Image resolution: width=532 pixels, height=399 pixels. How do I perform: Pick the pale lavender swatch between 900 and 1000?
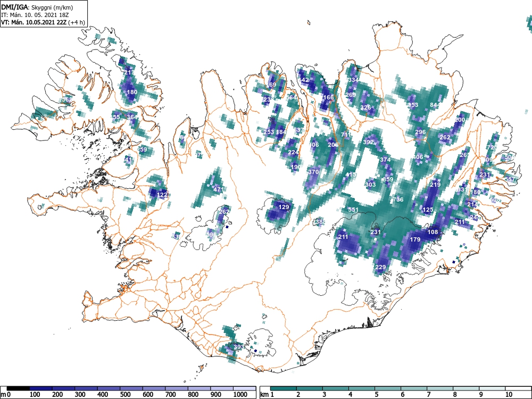pos(222,388)
